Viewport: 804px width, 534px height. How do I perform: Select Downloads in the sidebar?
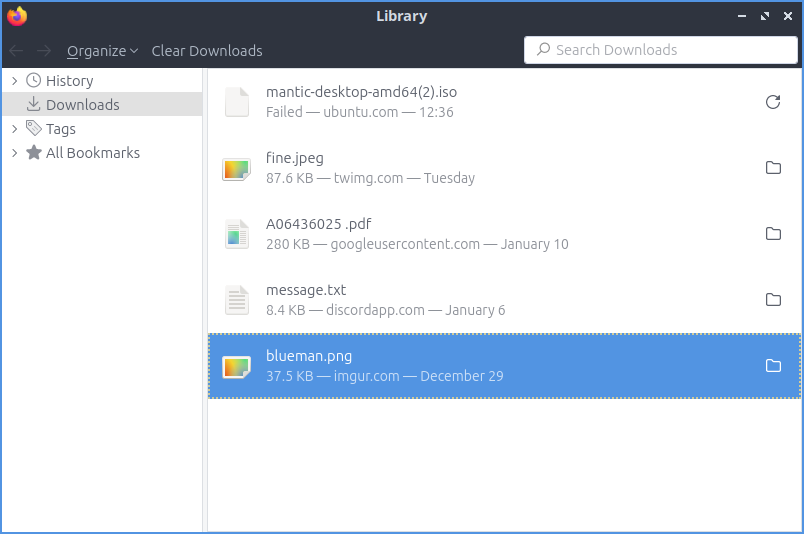pos(82,105)
